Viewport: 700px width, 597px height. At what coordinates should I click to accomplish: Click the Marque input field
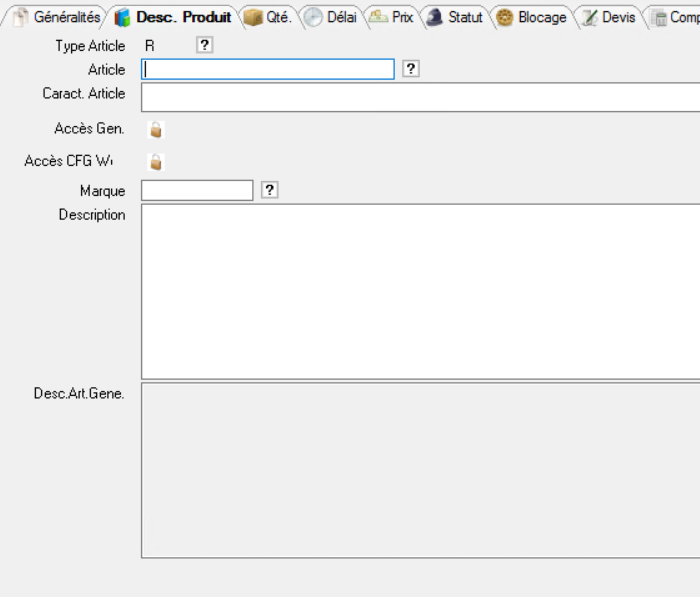(x=197, y=191)
